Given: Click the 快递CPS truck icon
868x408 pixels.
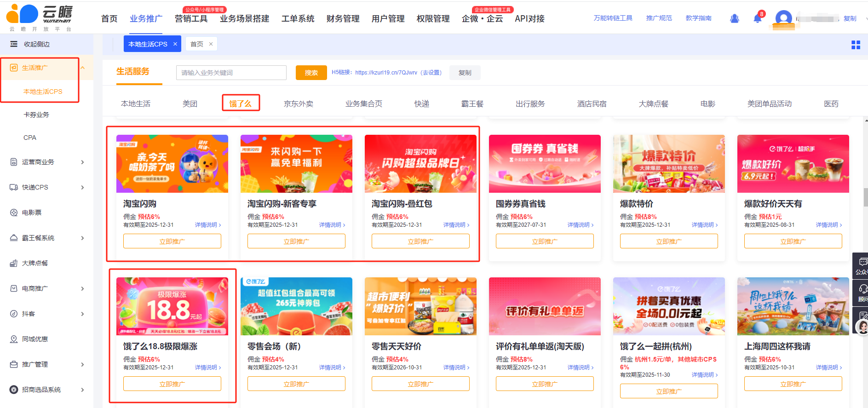Looking at the screenshot, I should tap(14, 187).
